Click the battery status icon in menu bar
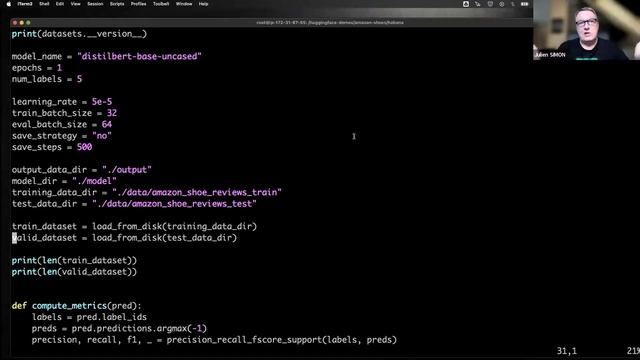The width and height of the screenshot is (640, 360). 524,4
